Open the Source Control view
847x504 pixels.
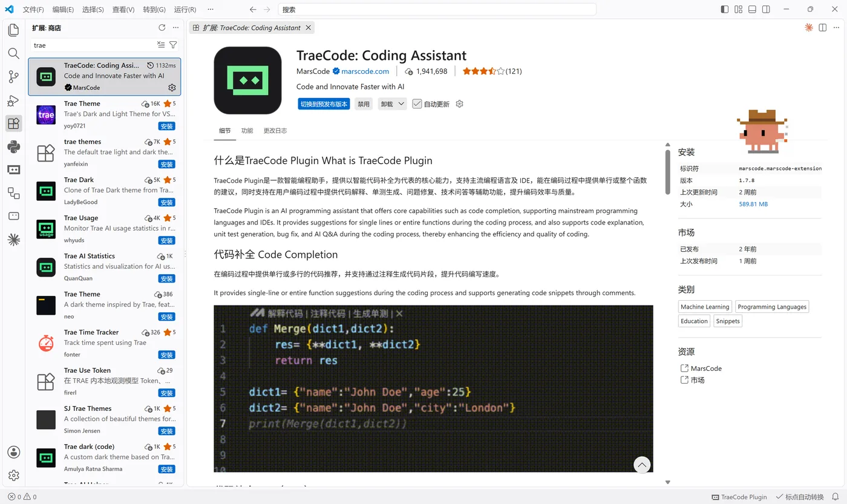[13, 77]
